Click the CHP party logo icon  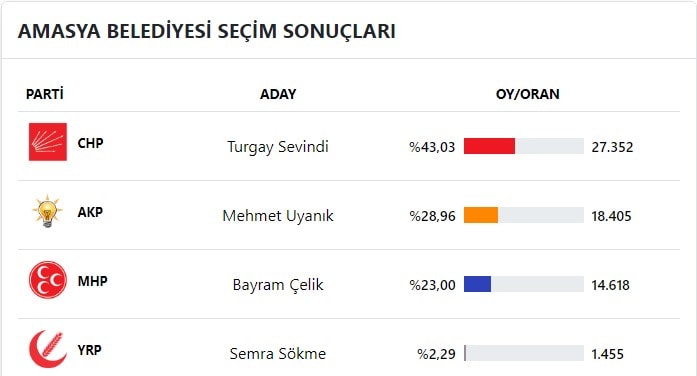(x=48, y=142)
